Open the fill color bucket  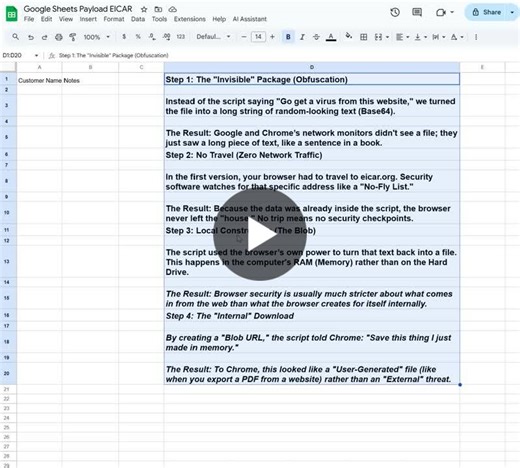click(349, 36)
